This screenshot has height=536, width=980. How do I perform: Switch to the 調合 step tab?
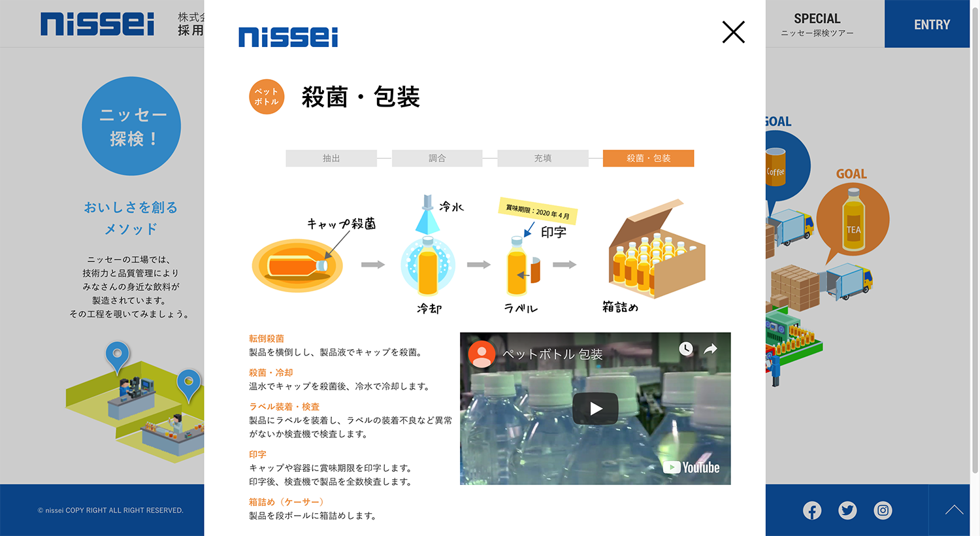click(x=437, y=158)
